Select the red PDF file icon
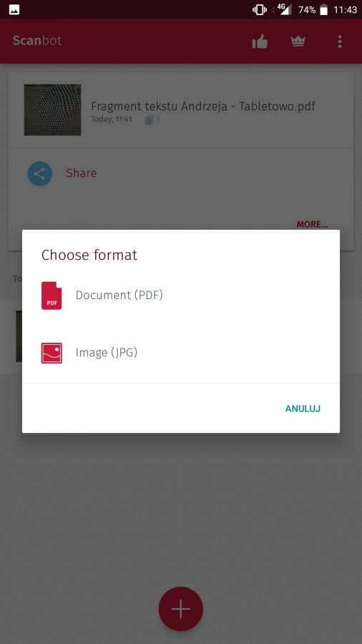Viewport: 362px width, 644px height. (52, 296)
